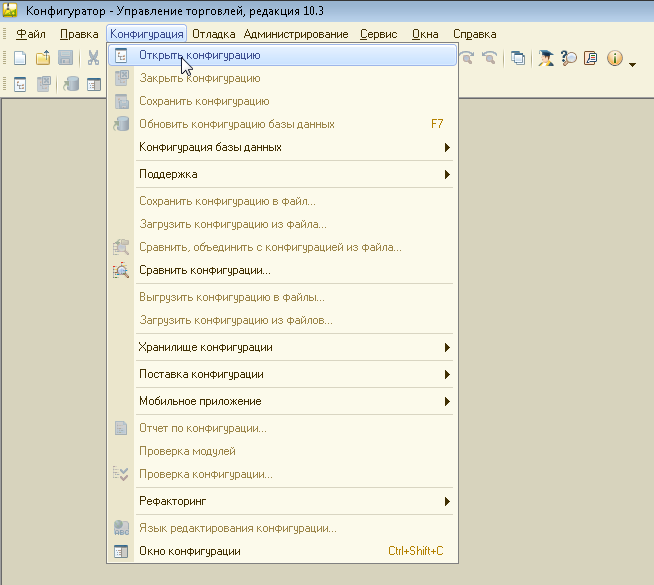The height and width of the screenshot is (585, 654).
Task: Select Сравнить, объединить с конфигурацией из файла
Action: (x=282, y=247)
